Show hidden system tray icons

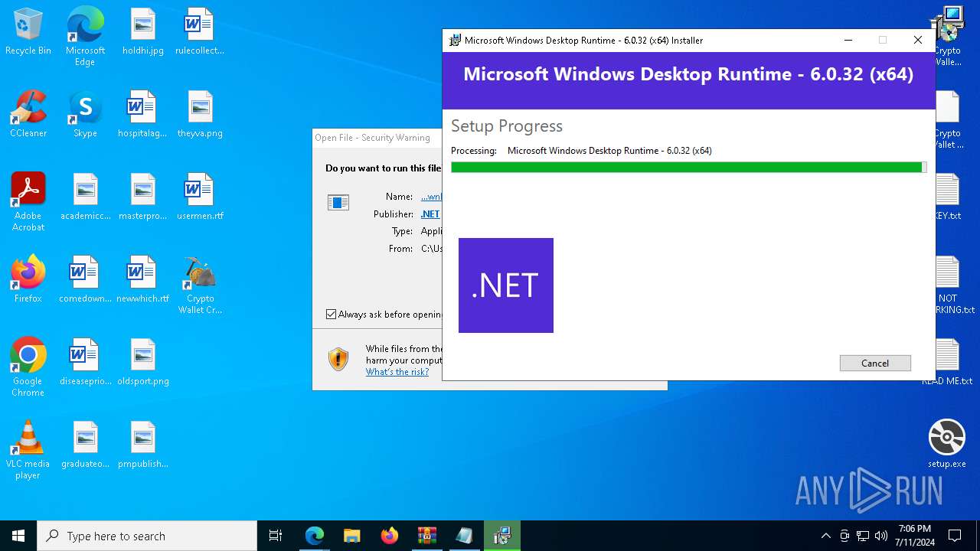(825, 536)
